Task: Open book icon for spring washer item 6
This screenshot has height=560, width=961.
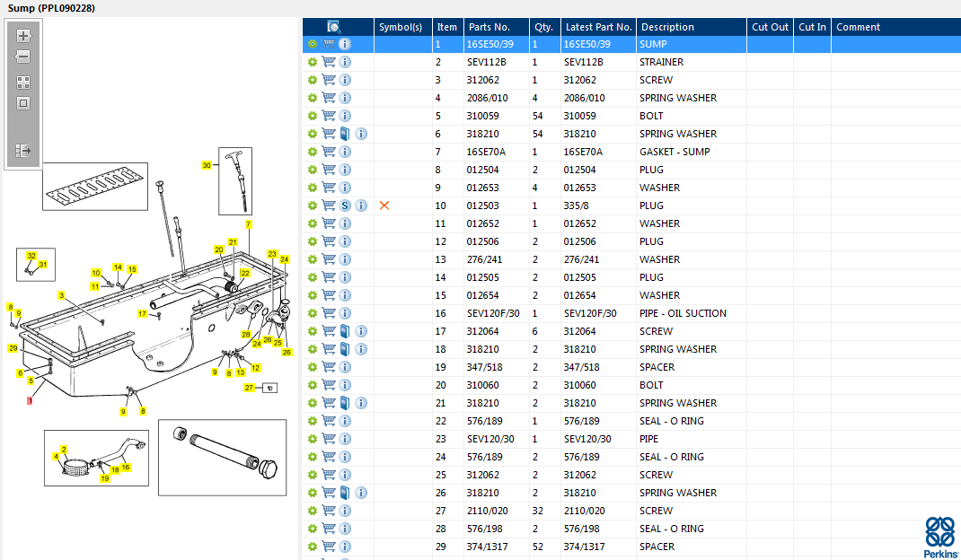Action: point(345,134)
